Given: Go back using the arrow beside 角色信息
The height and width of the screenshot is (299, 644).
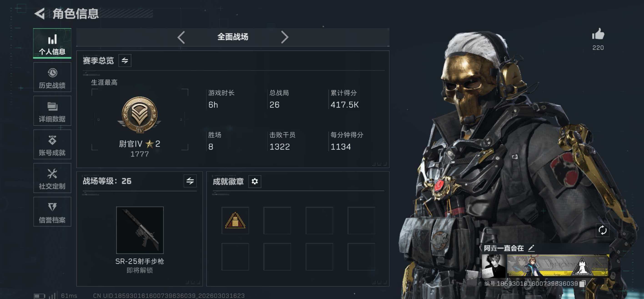Looking at the screenshot, I should click(x=40, y=13).
